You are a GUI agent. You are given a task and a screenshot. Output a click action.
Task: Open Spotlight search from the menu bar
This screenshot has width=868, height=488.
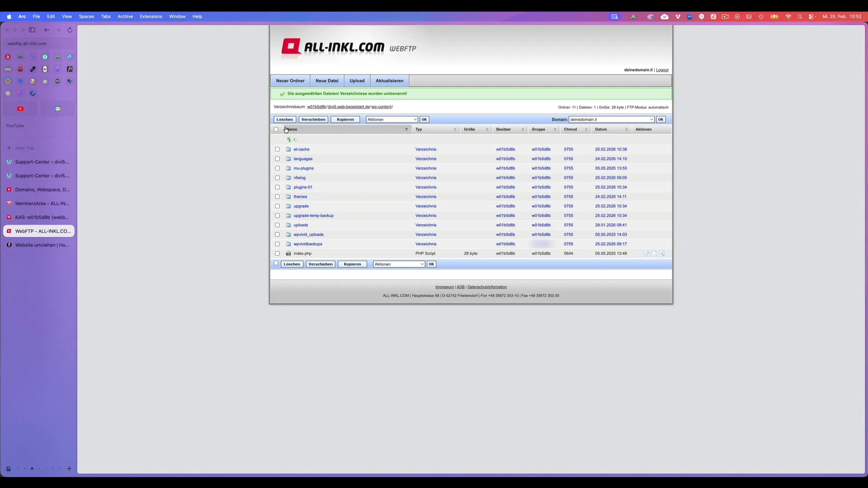pyautogui.click(x=800, y=16)
